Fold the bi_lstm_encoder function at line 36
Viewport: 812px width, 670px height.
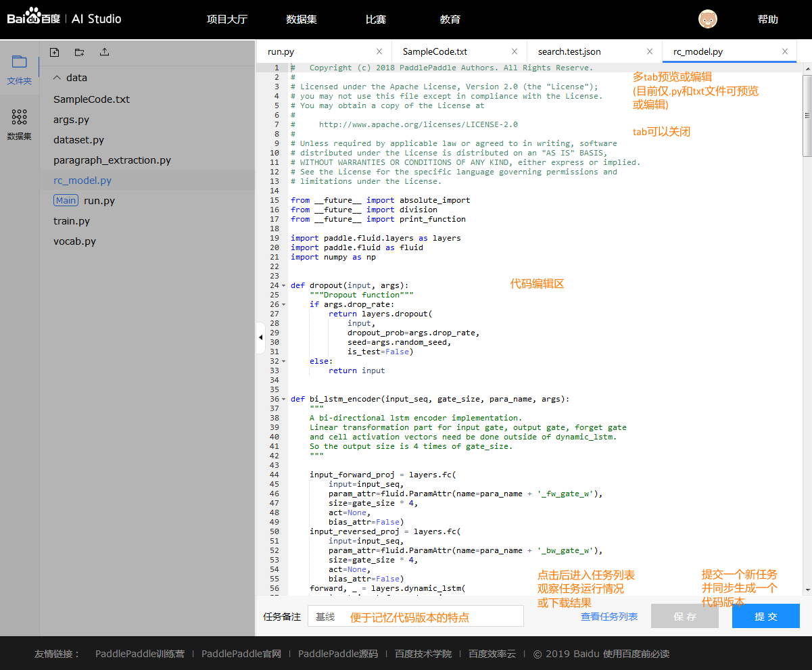click(x=284, y=399)
